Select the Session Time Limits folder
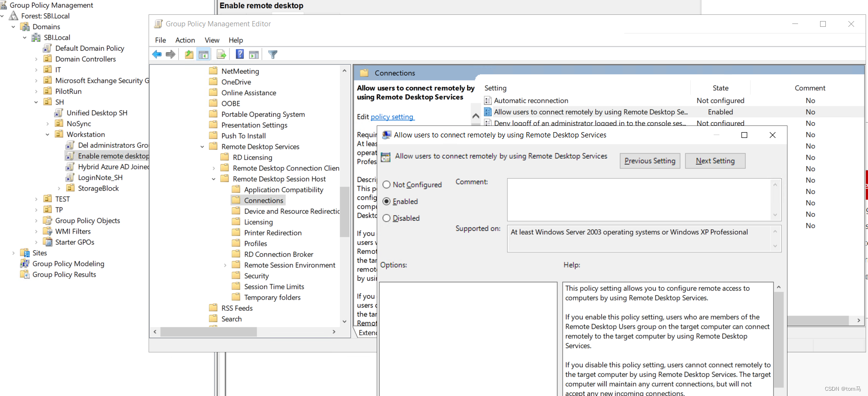This screenshot has height=396, width=868. tap(274, 287)
